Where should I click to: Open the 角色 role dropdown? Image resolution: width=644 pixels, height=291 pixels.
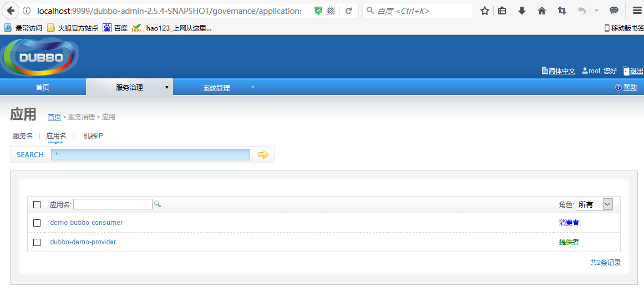pyautogui.click(x=594, y=204)
